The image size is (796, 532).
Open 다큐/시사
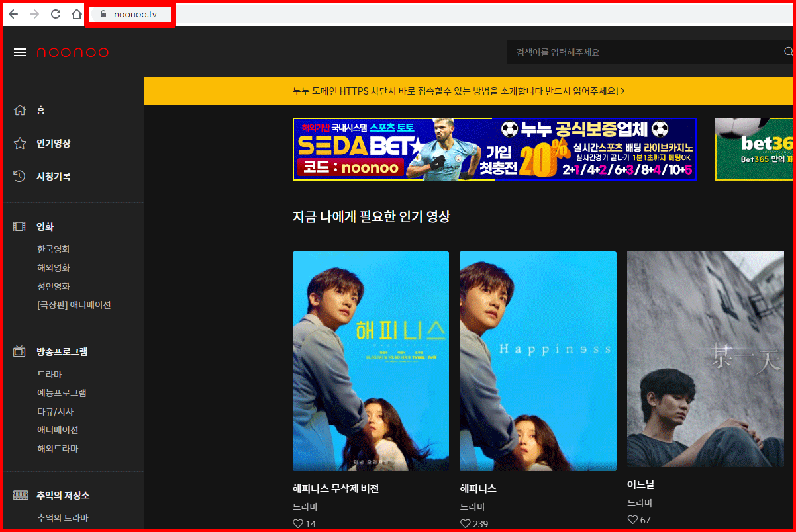[55, 412]
